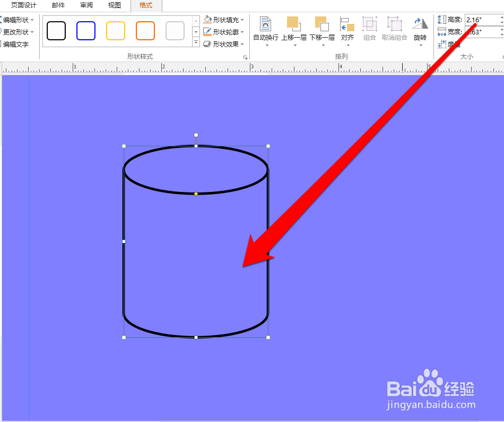Open the 邮件 ribbon tab

[x=58, y=5]
